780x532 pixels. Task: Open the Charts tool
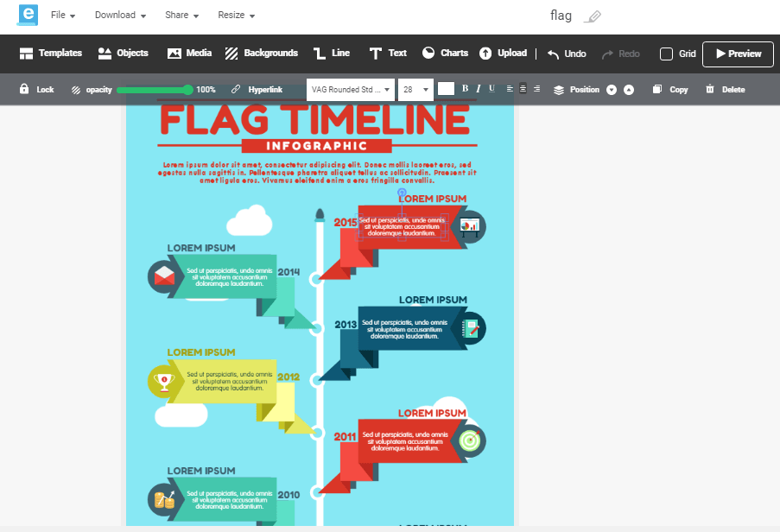pyautogui.click(x=445, y=54)
